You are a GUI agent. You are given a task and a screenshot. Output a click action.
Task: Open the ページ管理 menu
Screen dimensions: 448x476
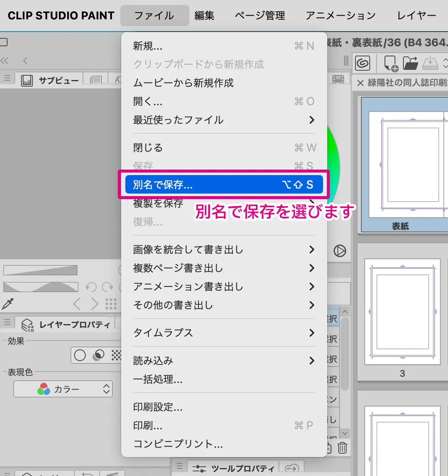260,16
